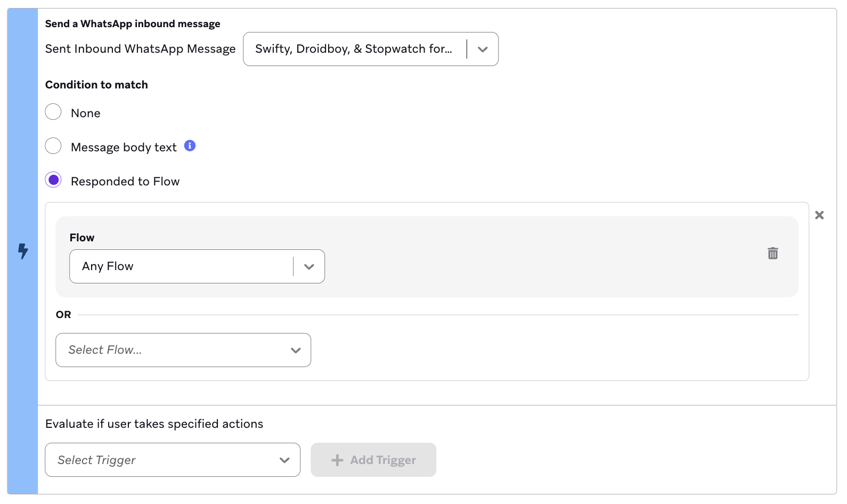
Task: Expand the Select Flow... dropdown
Action: coord(176,350)
